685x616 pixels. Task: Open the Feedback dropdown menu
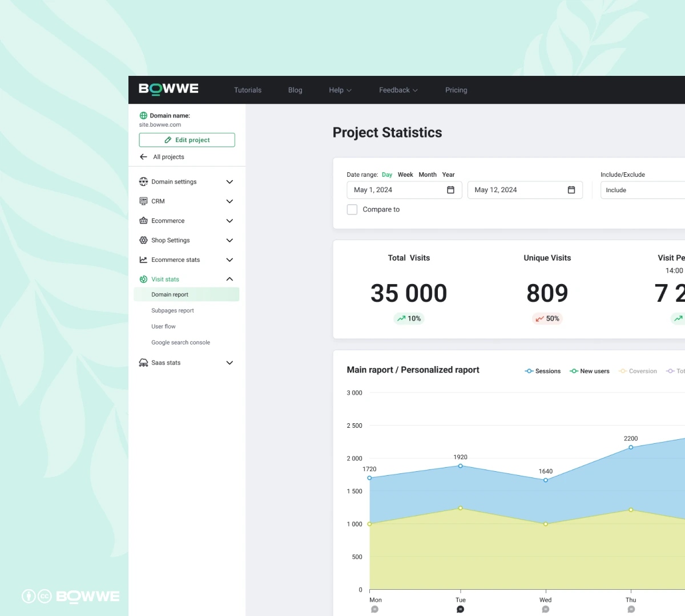click(x=398, y=90)
